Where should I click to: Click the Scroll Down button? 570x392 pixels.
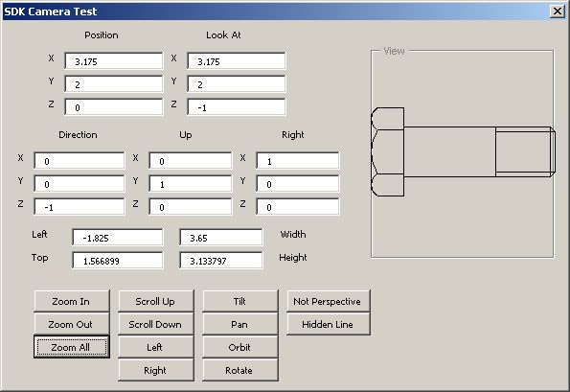coord(156,324)
